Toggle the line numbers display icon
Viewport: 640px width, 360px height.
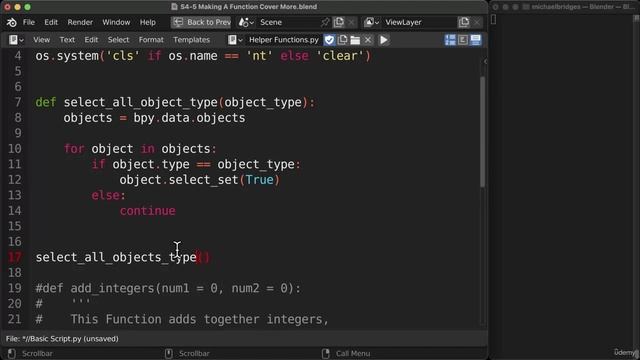point(450,40)
